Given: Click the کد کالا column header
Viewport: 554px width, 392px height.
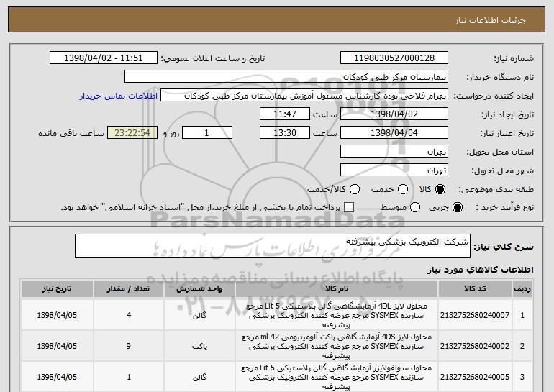Looking at the screenshot, I should coord(475,289).
